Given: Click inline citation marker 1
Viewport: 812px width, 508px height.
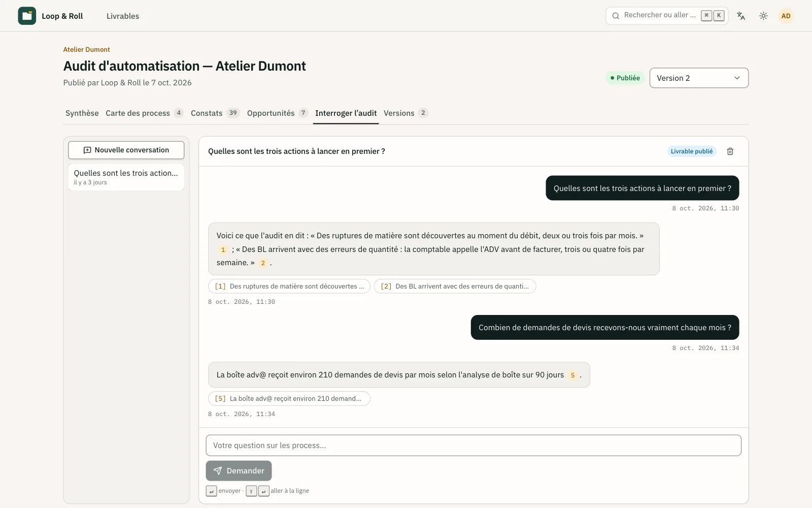Looking at the screenshot, I should [223, 249].
